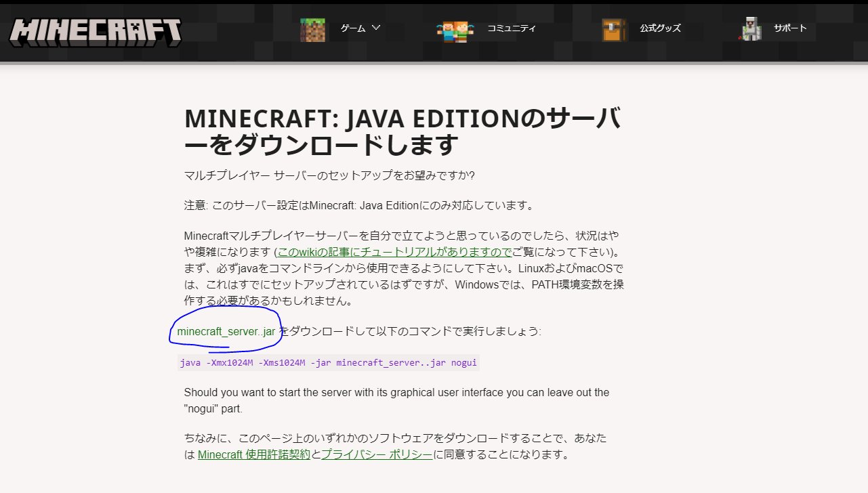Open the プライバシー ポリシー link
The image size is (868, 493).
point(377,455)
